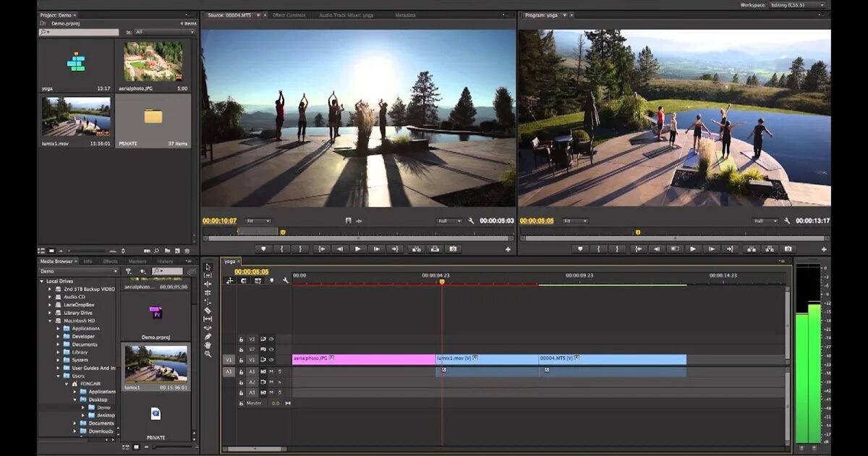Open Program monitor Fit zoom dropdown
This screenshot has width=868, height=456.
pyautogui.click(x=575, y=221)
